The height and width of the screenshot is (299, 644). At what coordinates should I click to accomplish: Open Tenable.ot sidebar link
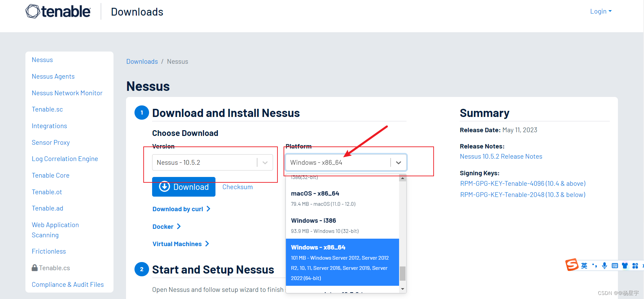47,192
